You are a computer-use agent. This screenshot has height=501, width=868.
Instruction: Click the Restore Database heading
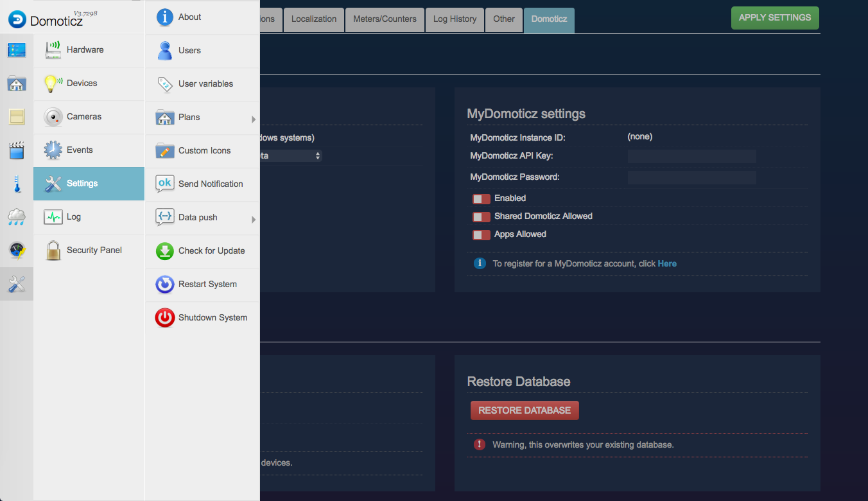pos(519,382)
